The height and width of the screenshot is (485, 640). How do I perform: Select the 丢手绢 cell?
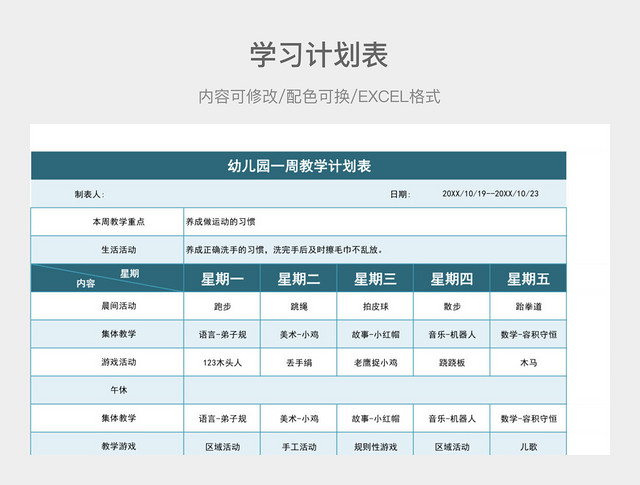pyautogui.click(x=299, y=362)
